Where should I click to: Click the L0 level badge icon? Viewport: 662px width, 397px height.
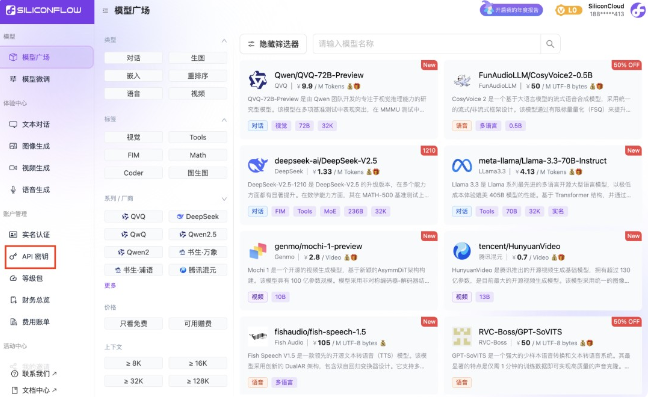(567, 10)
